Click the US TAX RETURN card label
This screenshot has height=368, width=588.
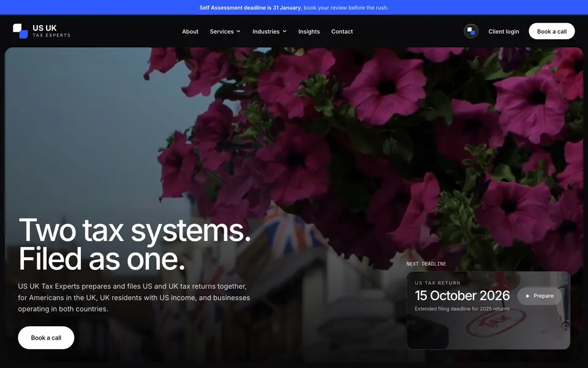coord(437,283)
